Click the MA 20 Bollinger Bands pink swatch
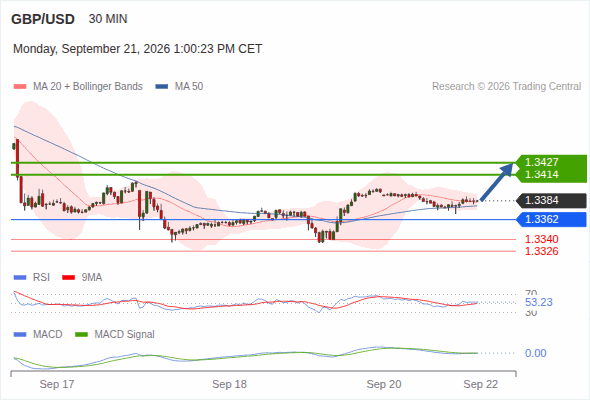The height and width of the screenshot is (400, 590). (x=20, y=87)
